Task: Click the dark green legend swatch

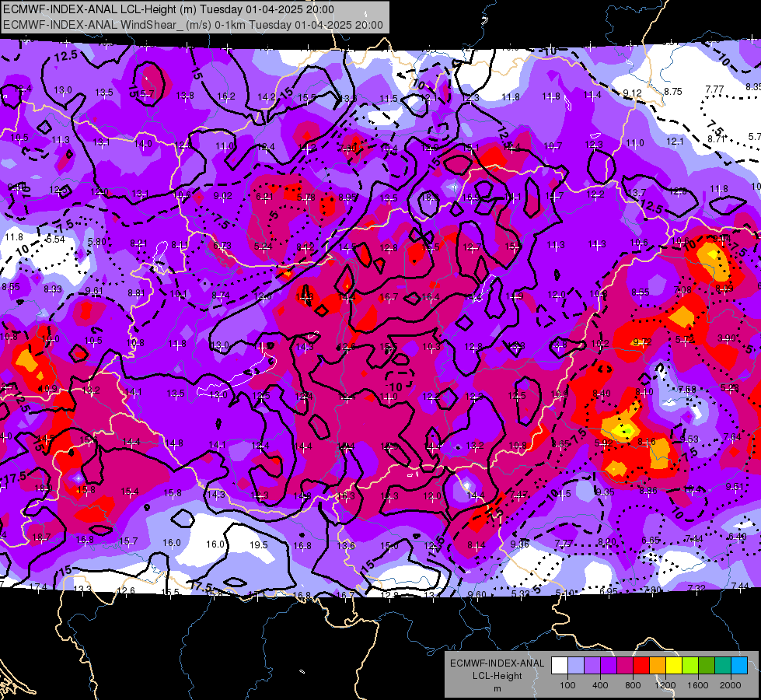Action: [x=707, y=666]
